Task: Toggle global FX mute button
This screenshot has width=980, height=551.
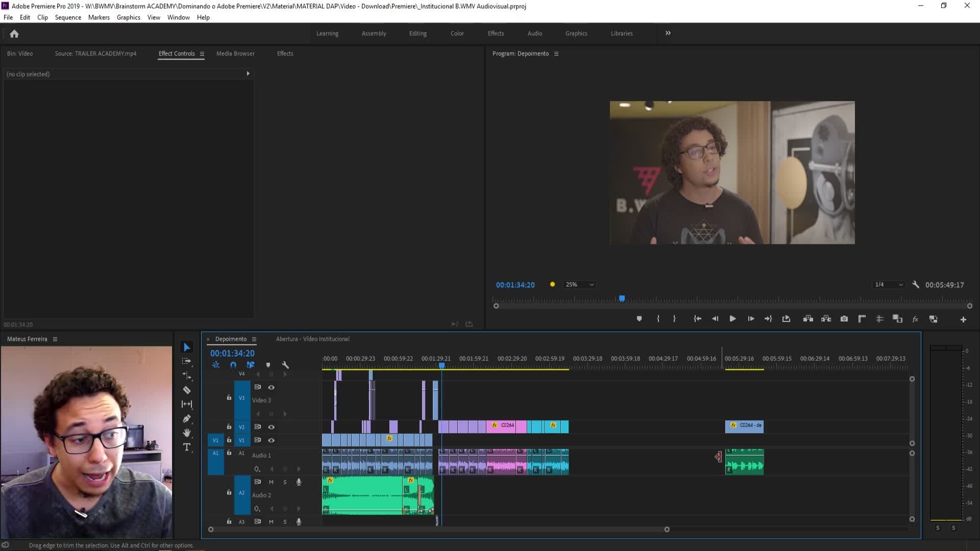Action: [915, 319]
